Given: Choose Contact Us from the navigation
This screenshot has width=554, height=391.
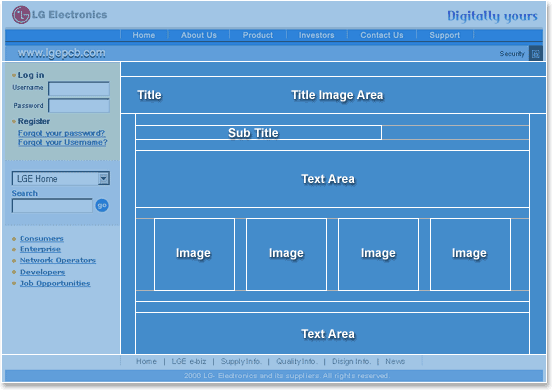Looking at the screenshot, I should tap(382, 35).
